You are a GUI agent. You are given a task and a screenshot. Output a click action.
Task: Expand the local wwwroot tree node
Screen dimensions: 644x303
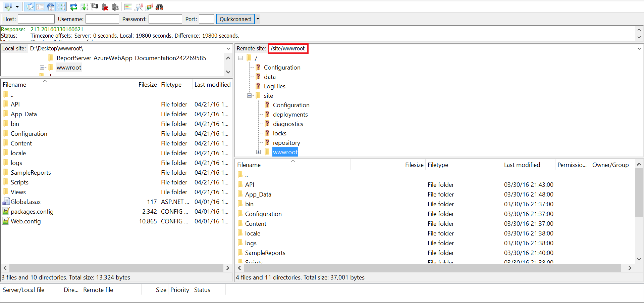(x=42, y=68)
